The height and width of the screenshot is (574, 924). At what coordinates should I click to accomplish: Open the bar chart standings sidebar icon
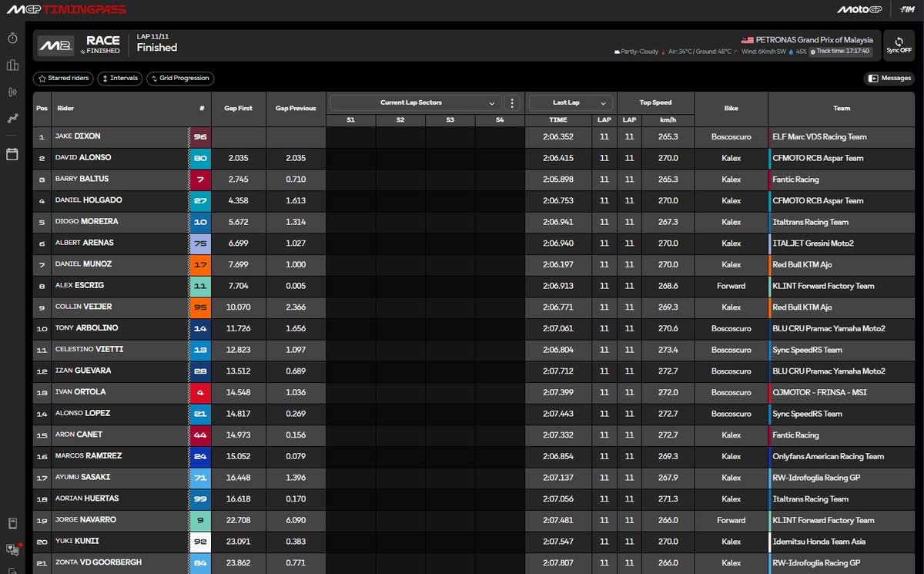(12, 65)
